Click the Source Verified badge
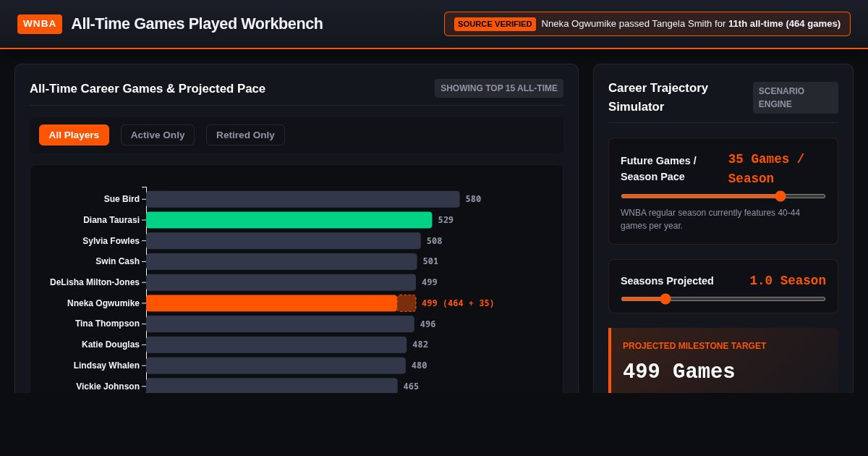Screen dimensions: 868x456 click(x=495, y=24)
